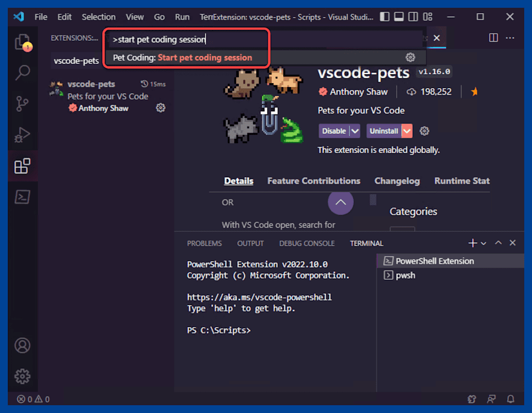Open the notifications bell in the status bar

click(511, 399)
